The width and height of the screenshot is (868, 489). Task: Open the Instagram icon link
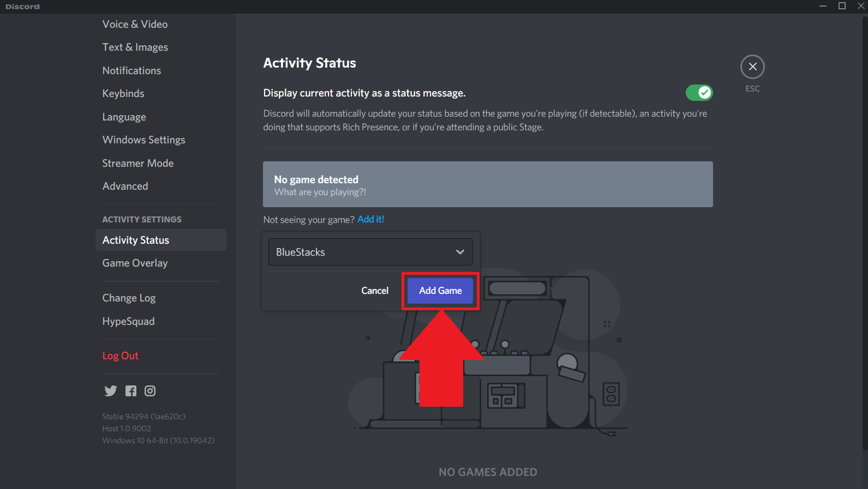[150, 391]
